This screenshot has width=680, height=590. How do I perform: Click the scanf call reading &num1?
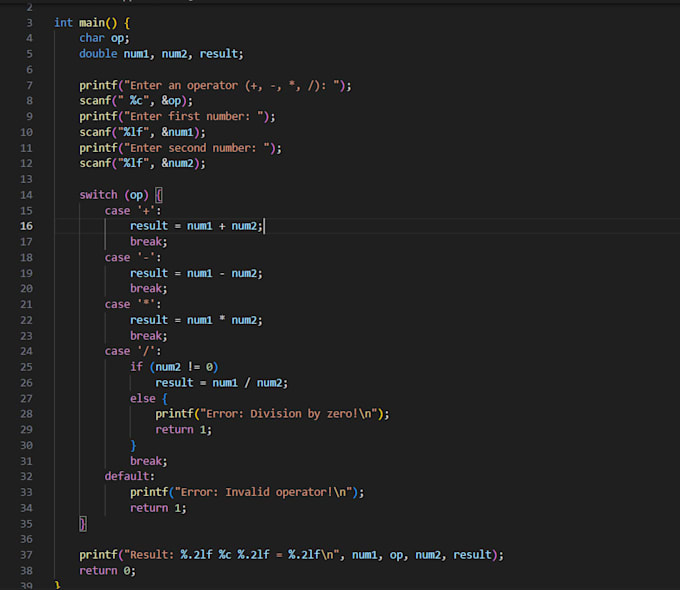click(142, 132)
